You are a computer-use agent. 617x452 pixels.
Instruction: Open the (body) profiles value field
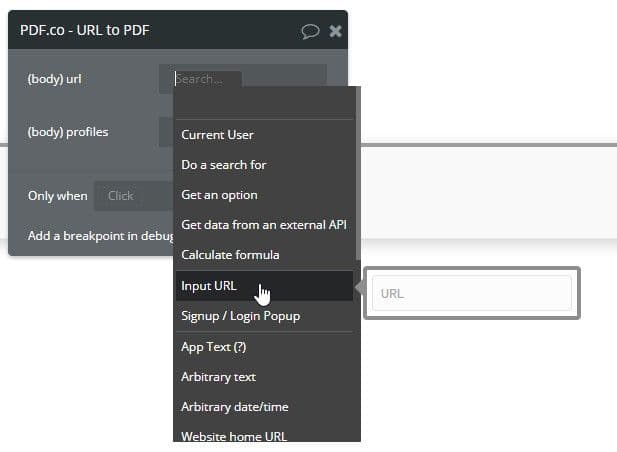click(166, 131)
